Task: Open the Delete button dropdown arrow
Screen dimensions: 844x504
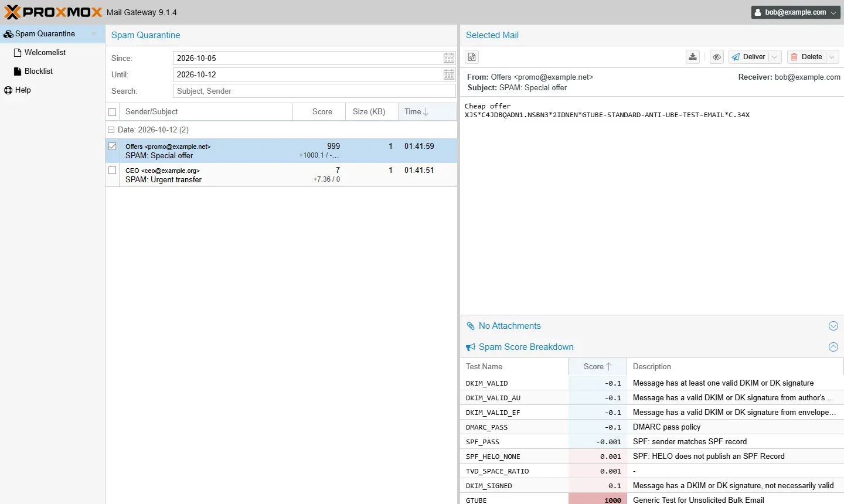Action: click(x=832, y=57)
